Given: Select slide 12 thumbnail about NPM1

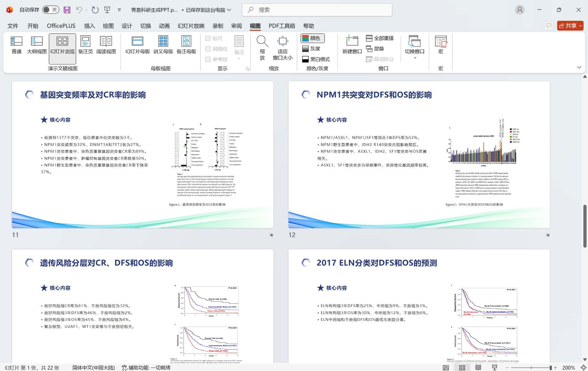Looking at the screenshot, I should 419,154.
